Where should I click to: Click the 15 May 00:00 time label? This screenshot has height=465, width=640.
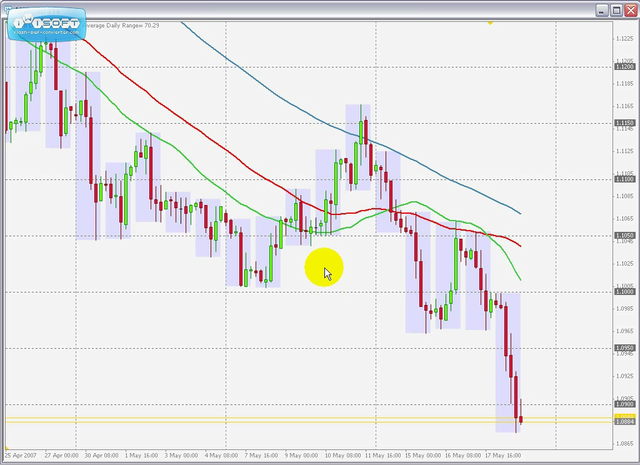423,455
